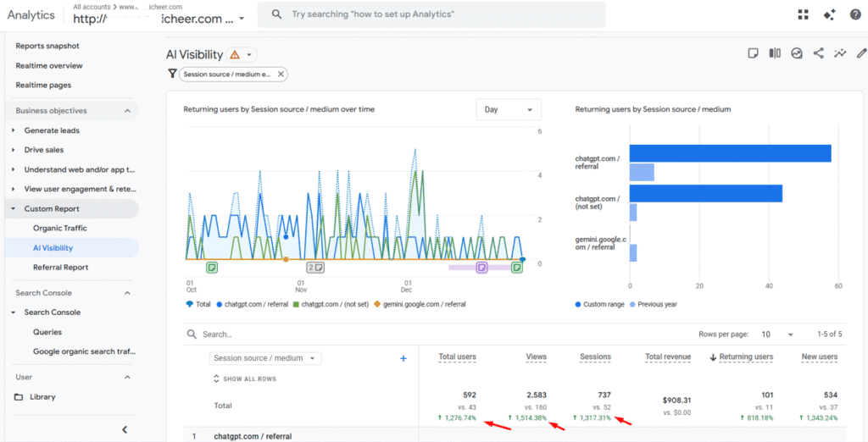Click the compare columns icon
Image resolution: width=868 pixels, height=442 pixels.
[774, 53]
